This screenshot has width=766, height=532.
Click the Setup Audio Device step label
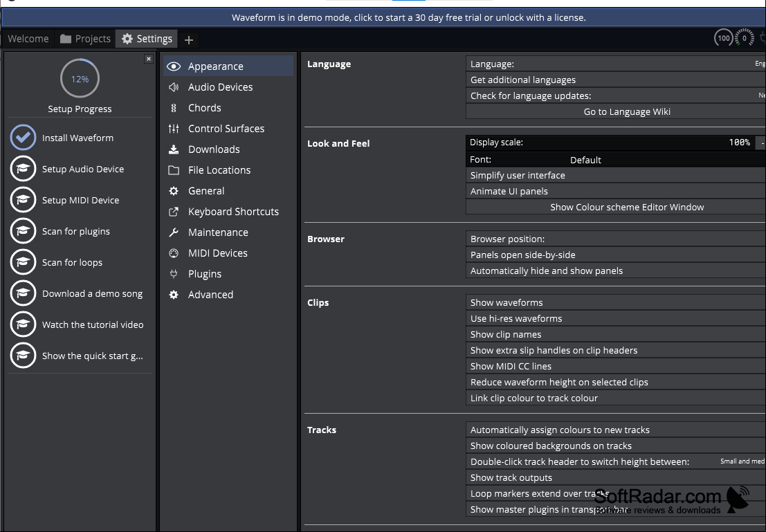tap(83, 169)
